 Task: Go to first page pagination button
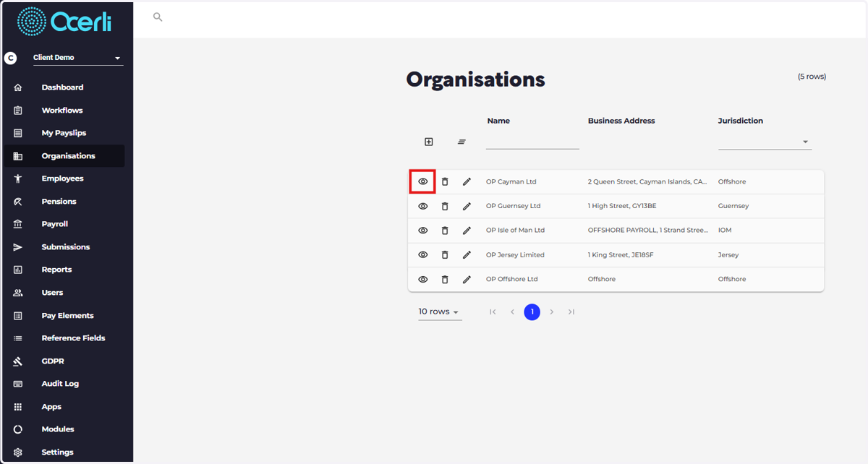(x=493, y=312)
